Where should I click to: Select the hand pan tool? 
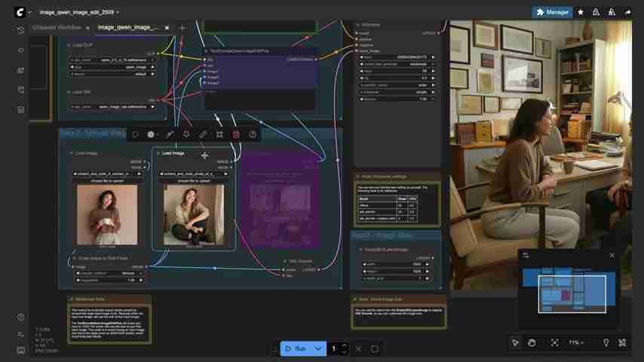click(532, 342)
